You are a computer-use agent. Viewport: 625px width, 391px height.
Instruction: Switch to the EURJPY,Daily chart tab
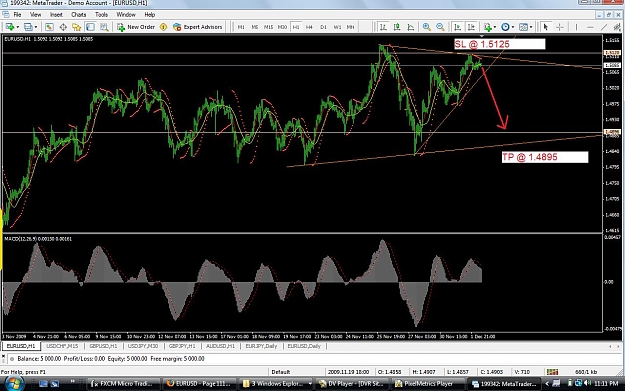(261, 346)
